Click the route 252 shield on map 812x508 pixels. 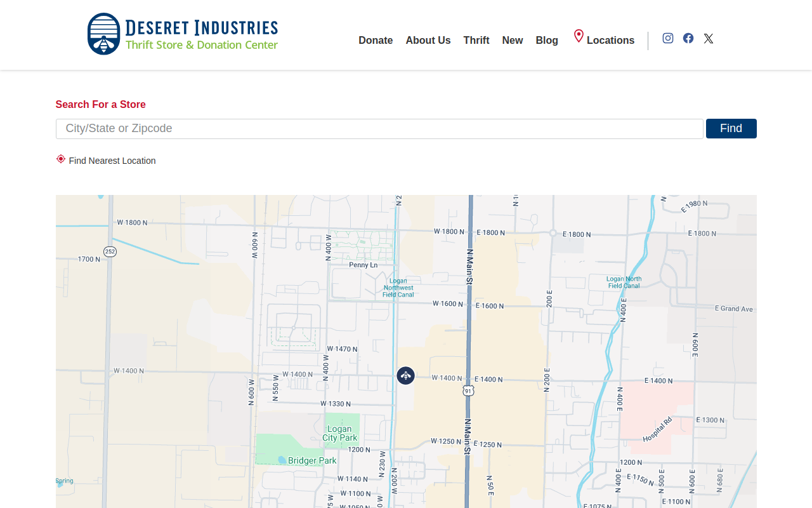coord(110,251)
